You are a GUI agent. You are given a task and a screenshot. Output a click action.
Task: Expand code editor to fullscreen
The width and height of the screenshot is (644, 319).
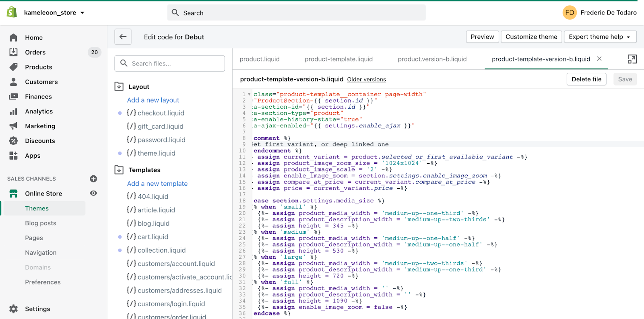(632, 59)
